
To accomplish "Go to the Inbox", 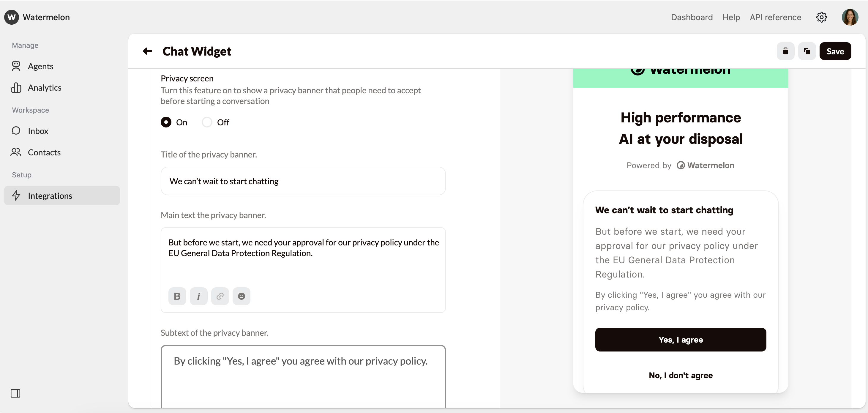I will (38, 131).
